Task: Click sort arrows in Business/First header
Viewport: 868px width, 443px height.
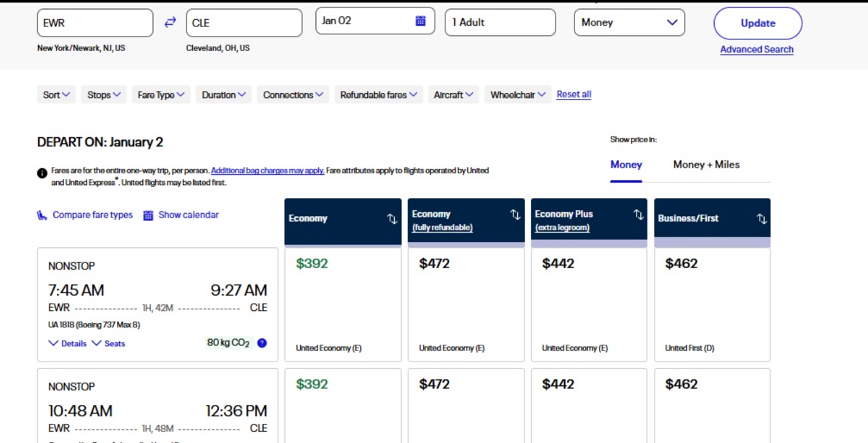Action: point(761,219)
